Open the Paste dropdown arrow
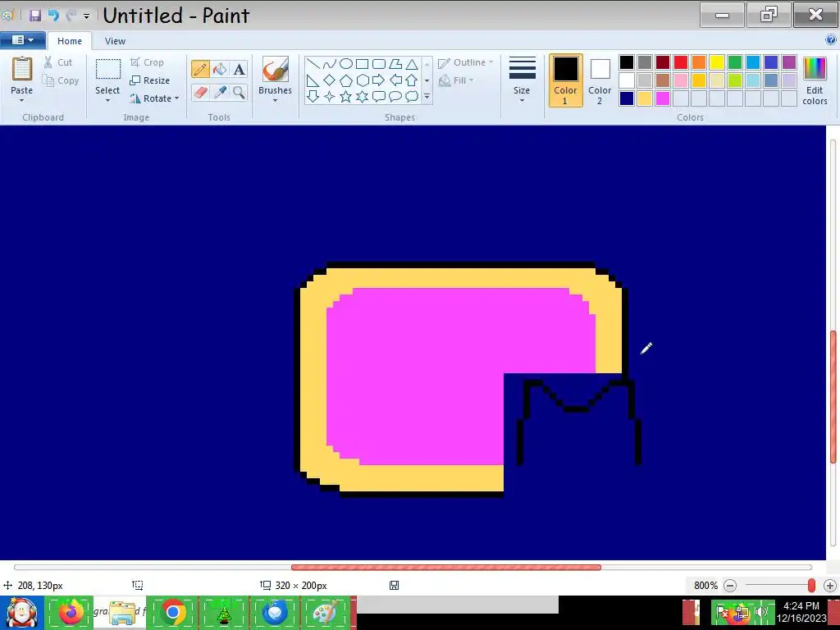Screen dimensions: 840x630 (22, 100)
